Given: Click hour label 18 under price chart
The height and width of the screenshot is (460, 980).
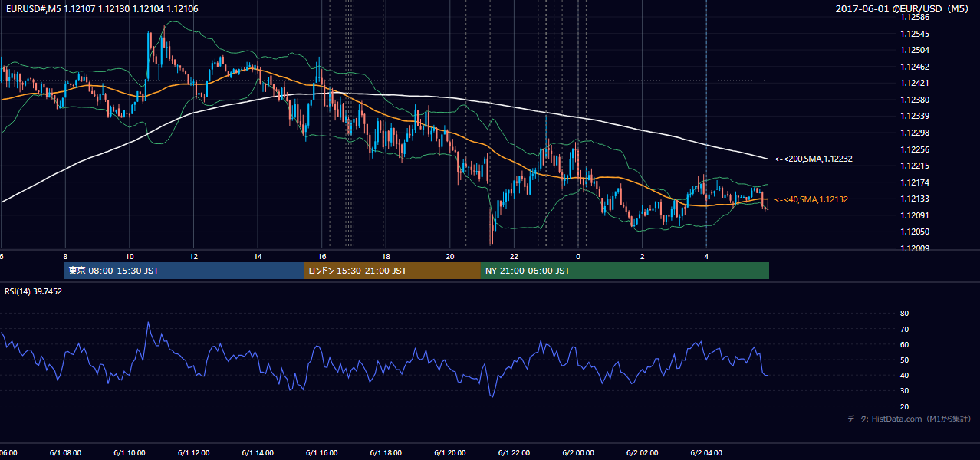Looking at the screenshot, I should (x=386, y=256).
